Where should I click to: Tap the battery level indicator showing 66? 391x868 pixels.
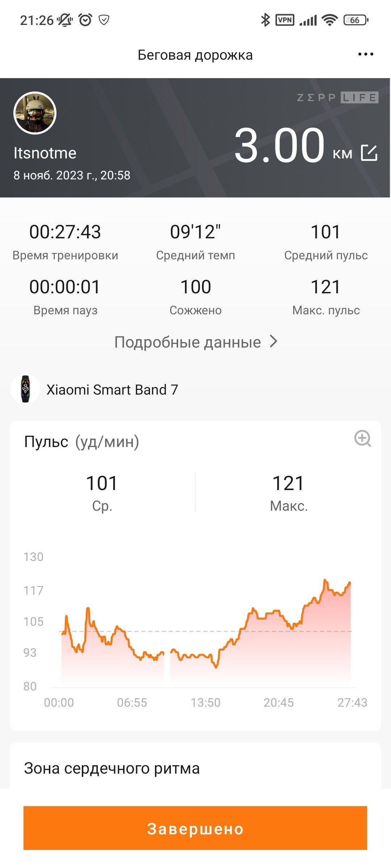(356, 20)
